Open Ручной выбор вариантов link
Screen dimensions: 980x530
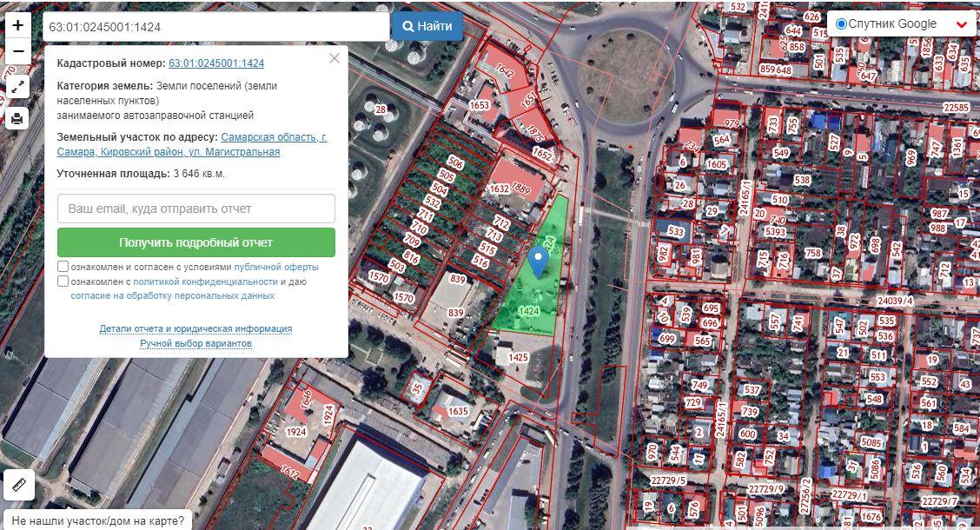tap(195, 344)
